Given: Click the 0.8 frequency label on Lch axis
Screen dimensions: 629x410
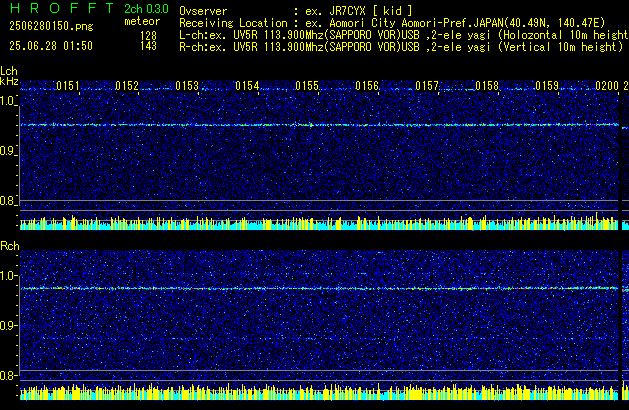Looking at the screenshot, I should pos(8,201).
